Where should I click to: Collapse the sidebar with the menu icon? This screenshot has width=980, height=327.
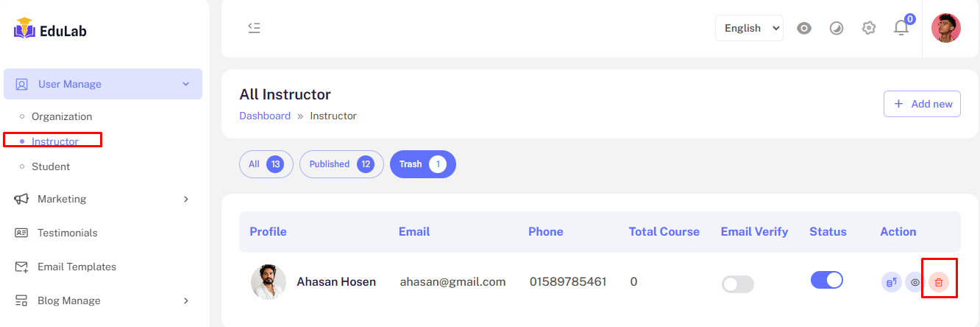pyautogui.click(x=254, y=28)
